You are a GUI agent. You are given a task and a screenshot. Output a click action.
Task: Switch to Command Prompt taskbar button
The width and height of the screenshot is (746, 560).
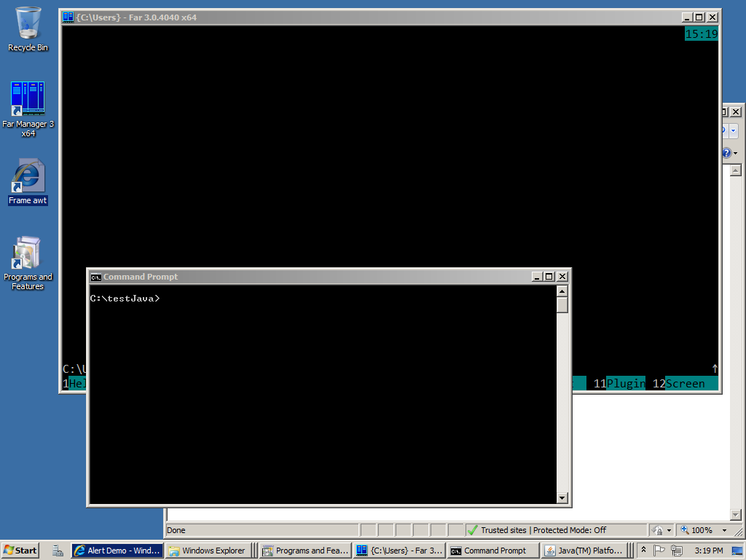click(x=493, y=550)
